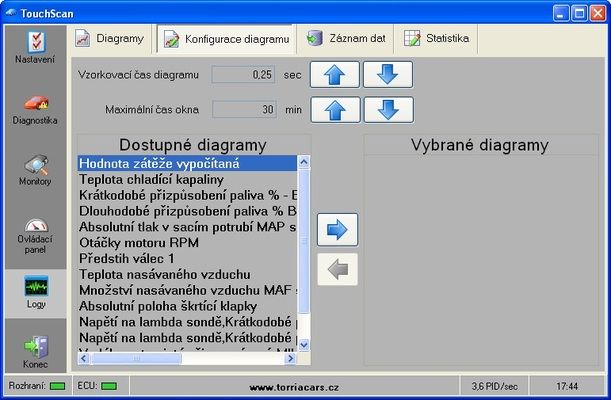The image size is (611, 400).
Task: Select 'Hodnota zátěže vypočítaná' in the list
Action: pyautogui.click(x=187, y=163)
